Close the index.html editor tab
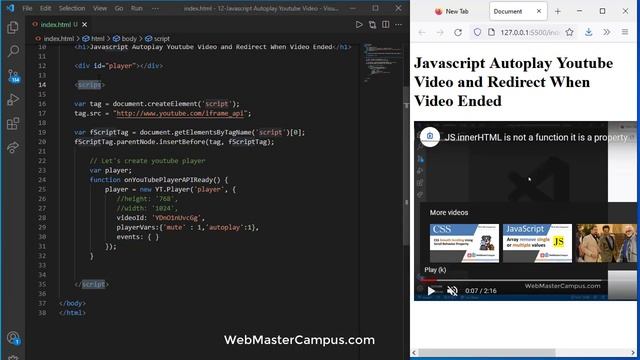Image resolution: width=640 pixels, height=360 pixels. click(84, 24)
